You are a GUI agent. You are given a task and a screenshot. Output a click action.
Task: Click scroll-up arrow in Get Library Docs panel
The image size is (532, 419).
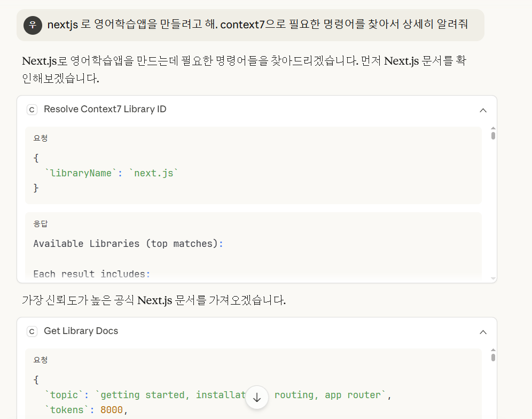click(x=493, y=350)
